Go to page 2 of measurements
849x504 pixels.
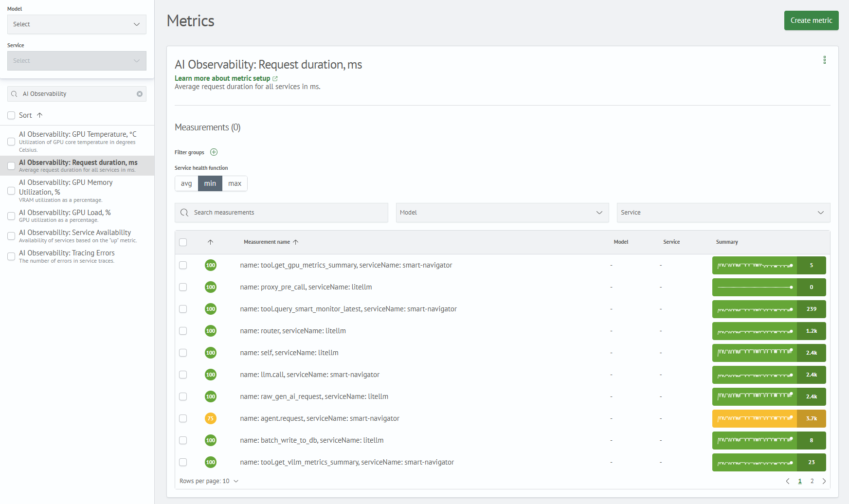[812, 481]
